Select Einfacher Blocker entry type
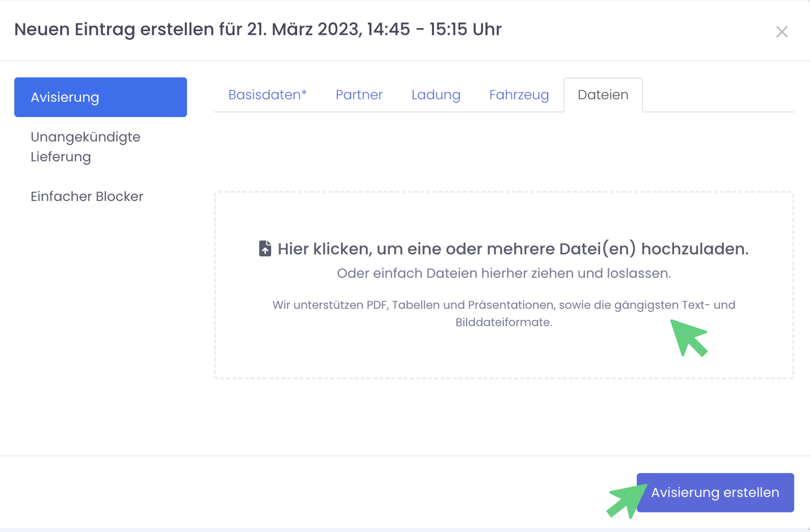This screenshot has width=810, height=532. [87, 196]
